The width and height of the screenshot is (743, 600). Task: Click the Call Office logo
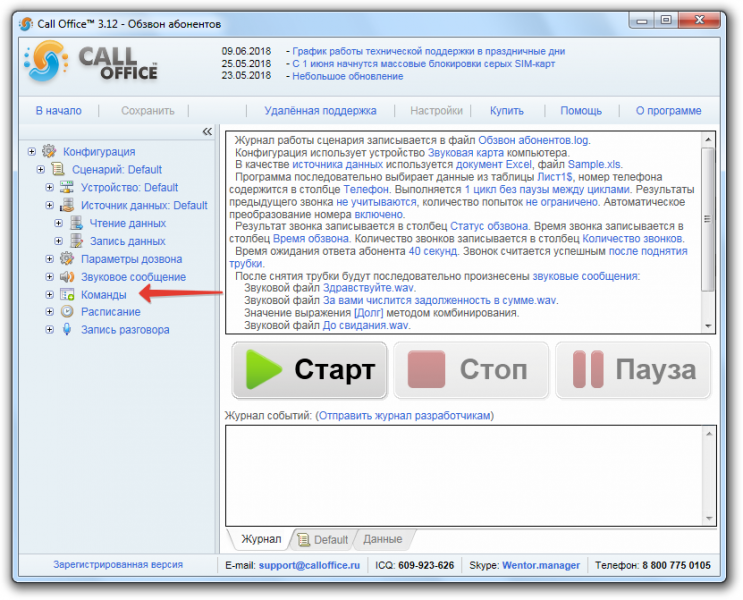pos(91,63)
